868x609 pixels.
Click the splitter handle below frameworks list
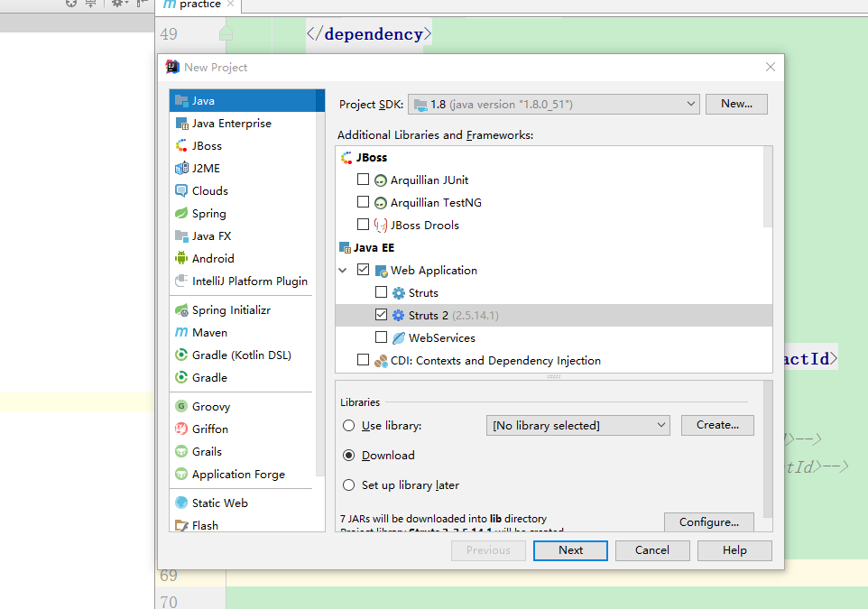tap(554, 376)
